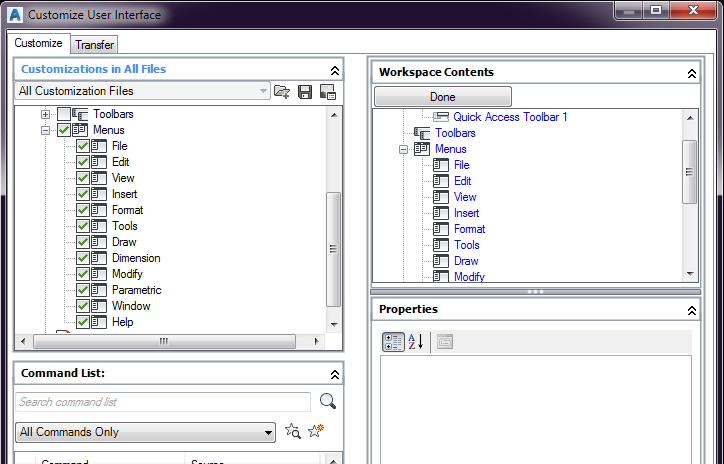Screen dimensions: 724x464
Task: Click the Parametric menu icon in left tree
Action: tap(99, 290)
